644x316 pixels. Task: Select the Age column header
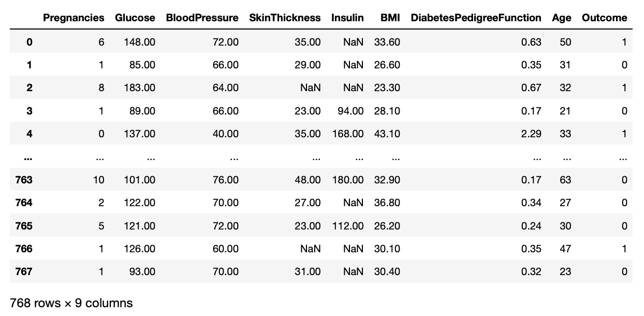point(561,18)
